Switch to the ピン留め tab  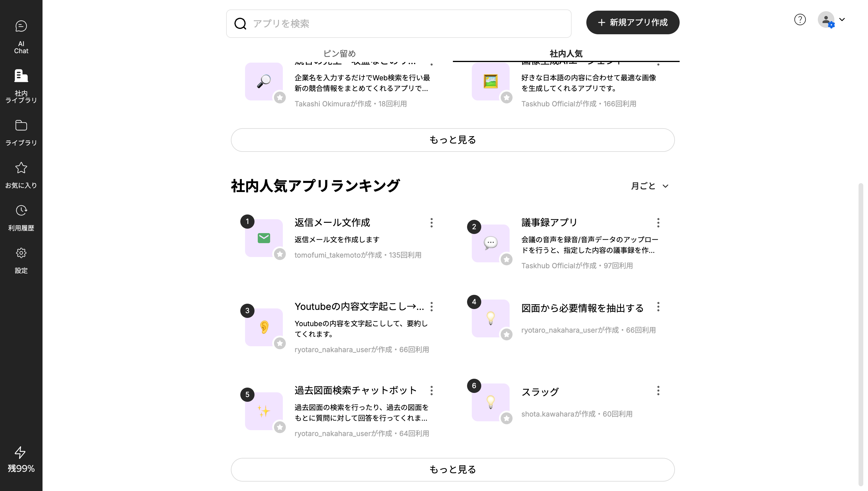tap(339, 53)
